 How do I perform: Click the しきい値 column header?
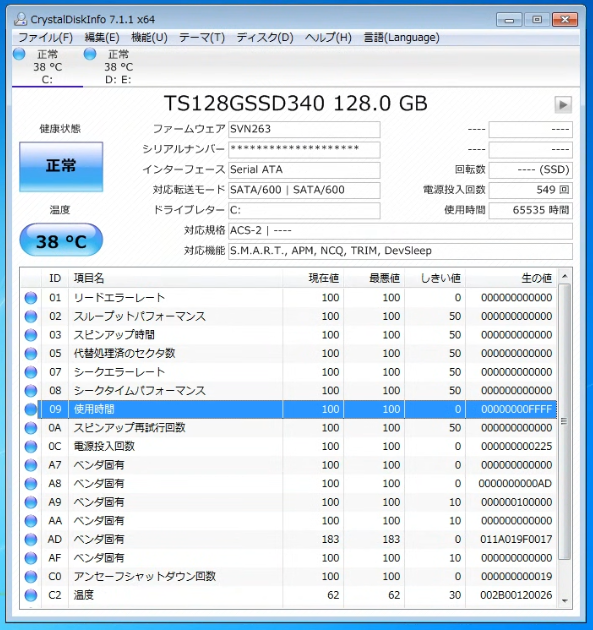coord(435,278)
